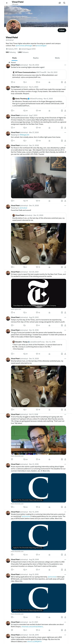Open the search icon in the header
This screenshot has width=72, height=644.
point(64,3)
